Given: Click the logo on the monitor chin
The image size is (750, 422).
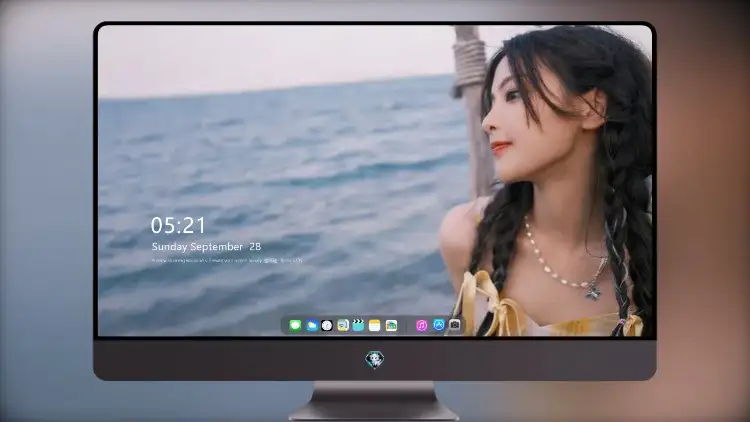Looking at the screenshot, I should [375, 359].
